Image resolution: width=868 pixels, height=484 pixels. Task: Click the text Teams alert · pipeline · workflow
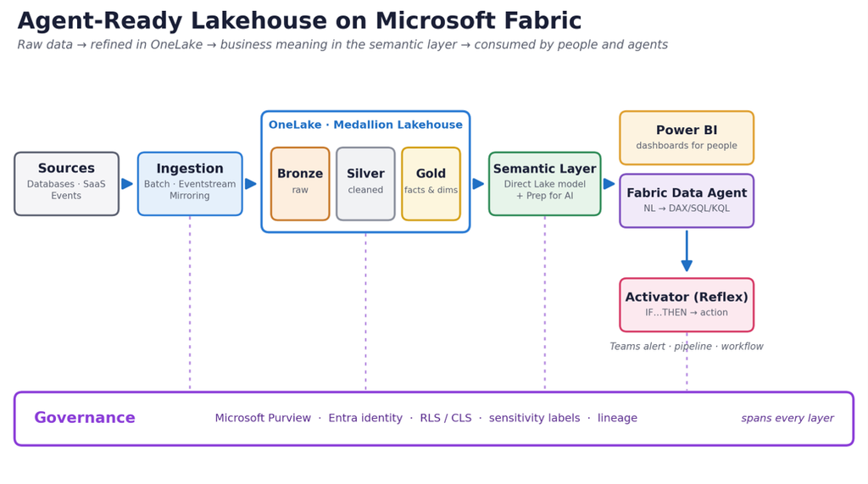click(x=687, y=346)
